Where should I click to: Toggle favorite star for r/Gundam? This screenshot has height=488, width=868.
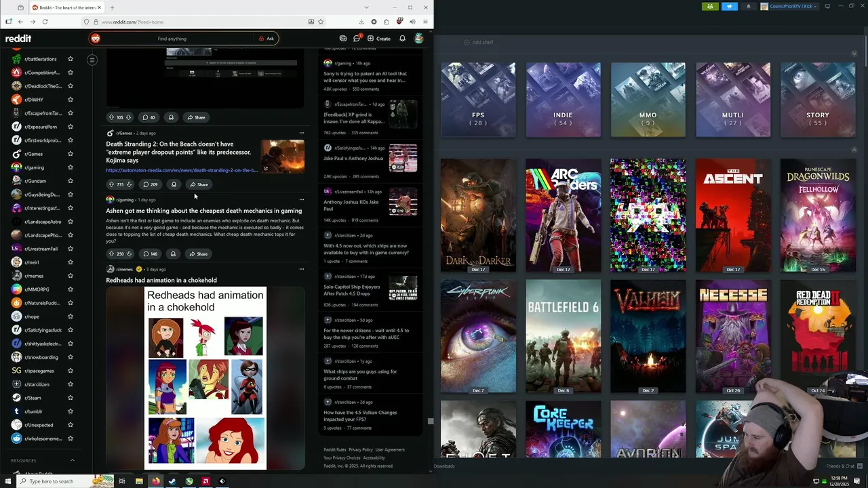[70, 181]
